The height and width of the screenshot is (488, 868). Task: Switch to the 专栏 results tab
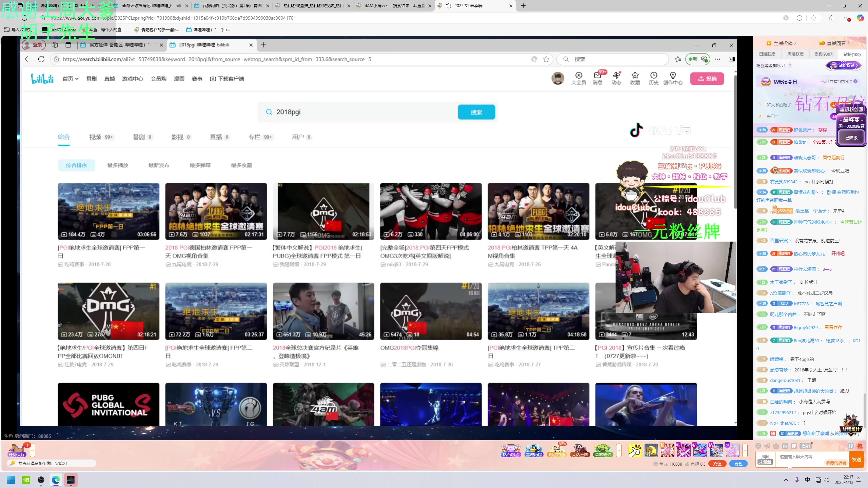tap(260, 137)
